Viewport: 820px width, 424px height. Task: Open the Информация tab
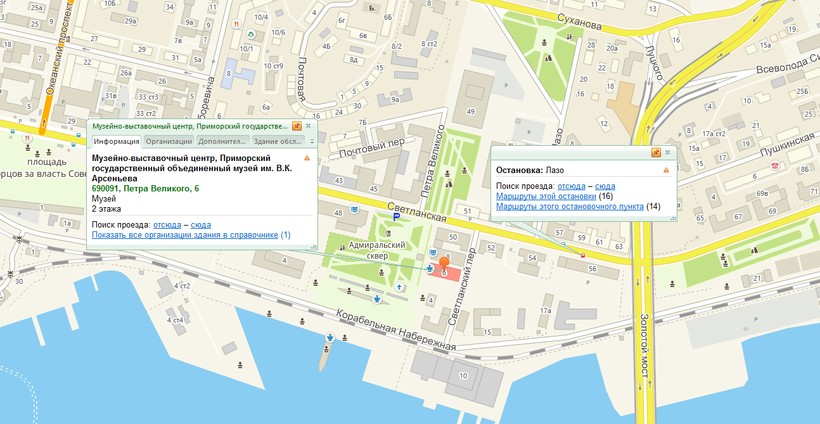[x=115, y=141]
